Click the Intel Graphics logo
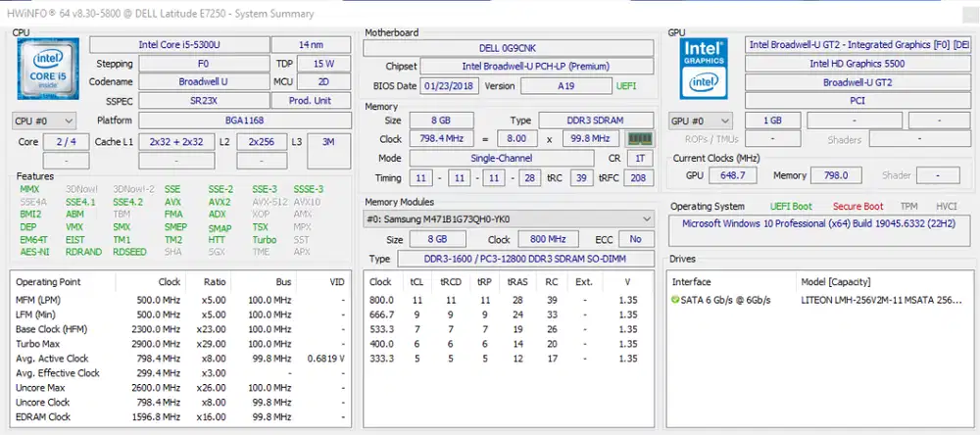The height and width of the screenshot is (435, 980). click(x=705, y=67)
